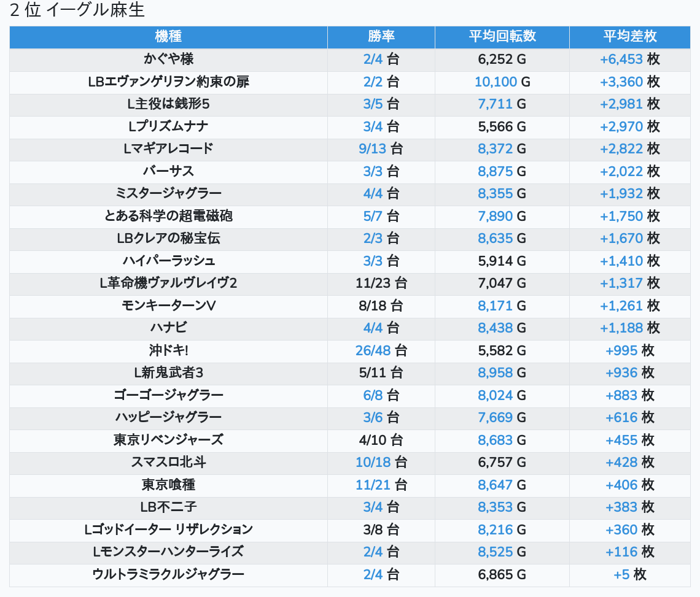The image size is (700, 597).
Task: Click the 6/8 link for ゴーゴージャグラー
Action: [373, 395]
